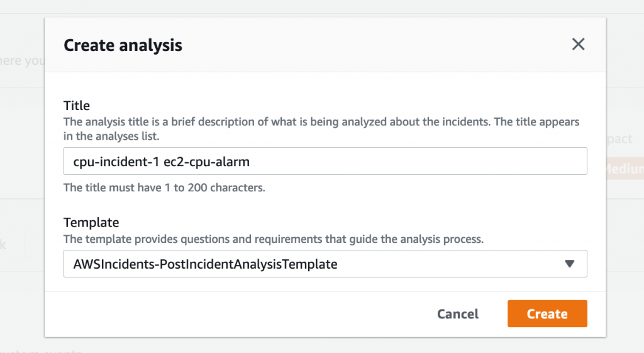Viewport: 644px width, 353px height.
Task: Close the Create analysis dialog with X
Action: click(x=578, y=44)
